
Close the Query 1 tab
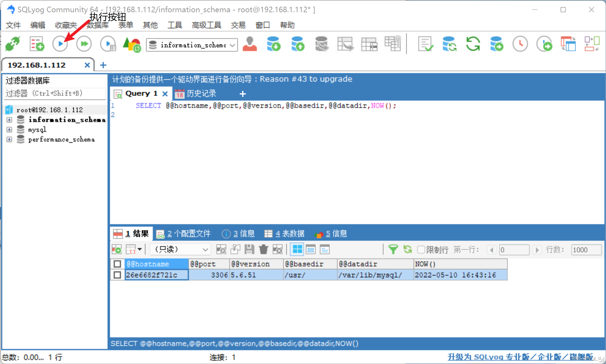pyautogui.click(x=165, y=94)
